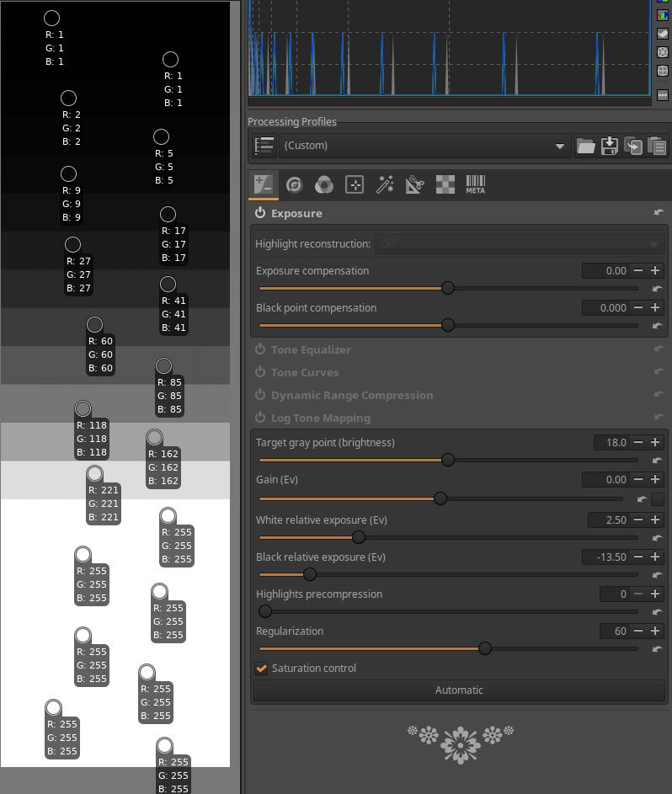Click the Exposure compensation value field
Viewport: 672px width, 794px height.
click(605, 270)
